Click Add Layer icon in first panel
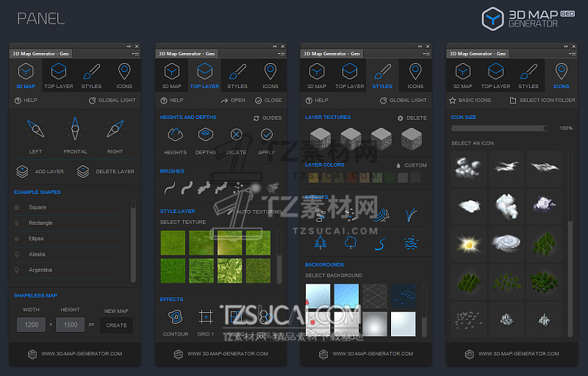588x376 pixels. [23, 171]
